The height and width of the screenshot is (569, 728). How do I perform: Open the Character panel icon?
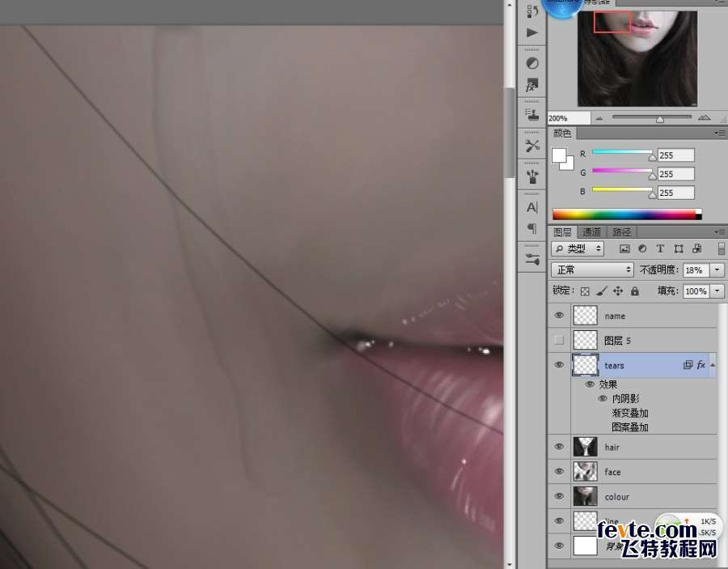(x=531, y=207)
